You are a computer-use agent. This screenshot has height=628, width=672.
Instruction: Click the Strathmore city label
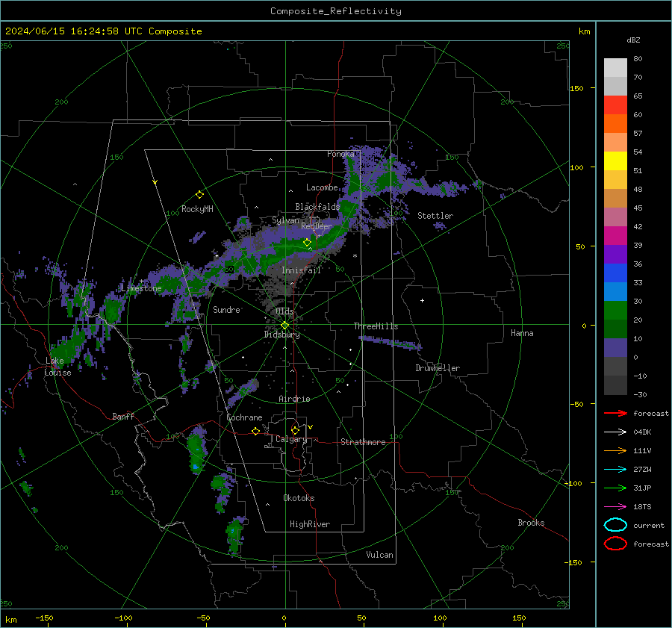363,442
